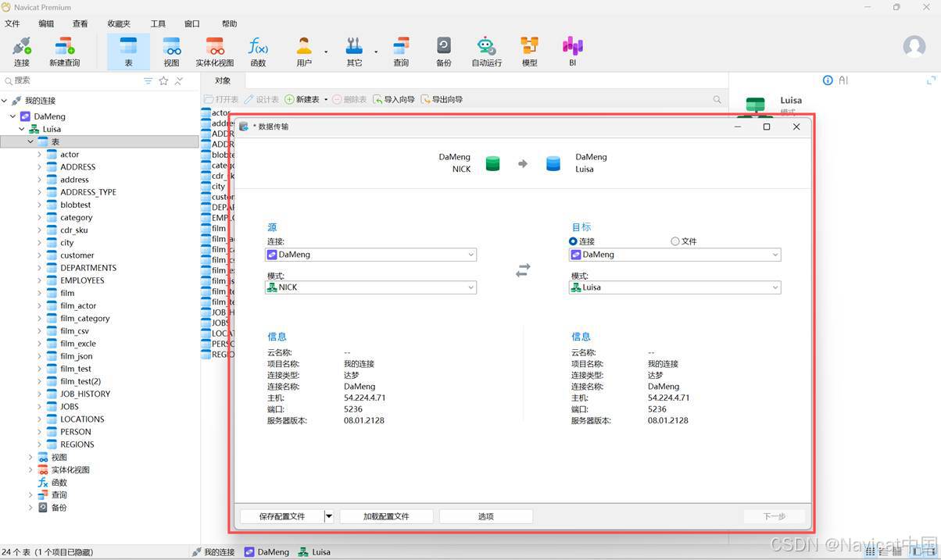Select the actor table in tree
Screen dimensions: 941x560
pos(70,155)
